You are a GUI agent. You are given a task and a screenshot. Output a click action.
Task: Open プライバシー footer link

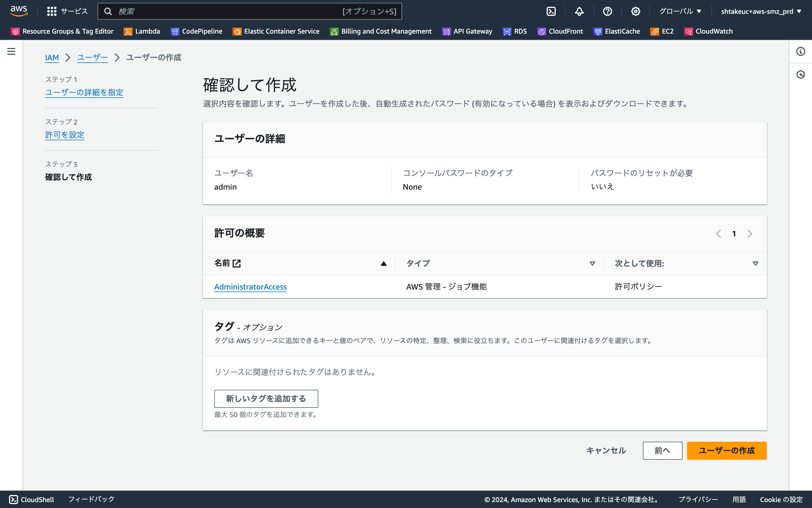(698, 500)
